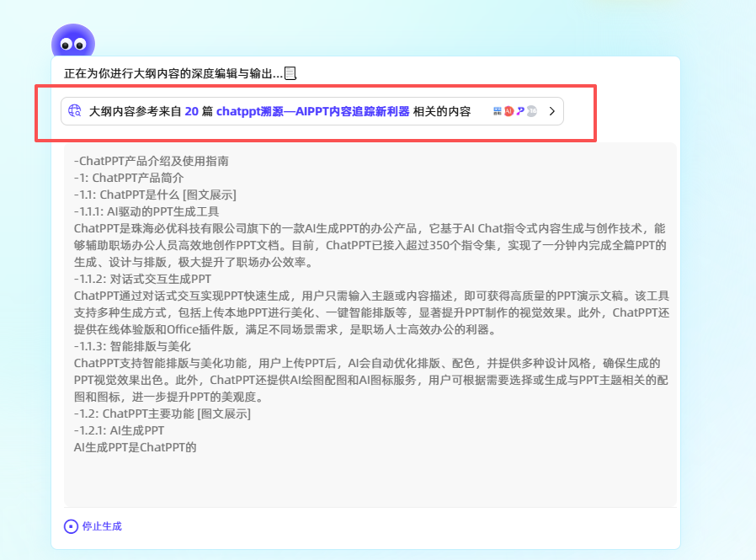Open the chatppt溯源—AIPPT内容追踪新利器 link
The height and width of the screenshot is (560, 756).
[312, 111]
